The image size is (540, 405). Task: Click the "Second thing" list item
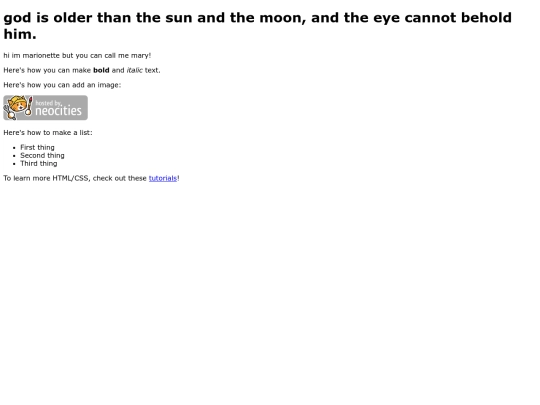pyautogui.click(x=42, y=155)
